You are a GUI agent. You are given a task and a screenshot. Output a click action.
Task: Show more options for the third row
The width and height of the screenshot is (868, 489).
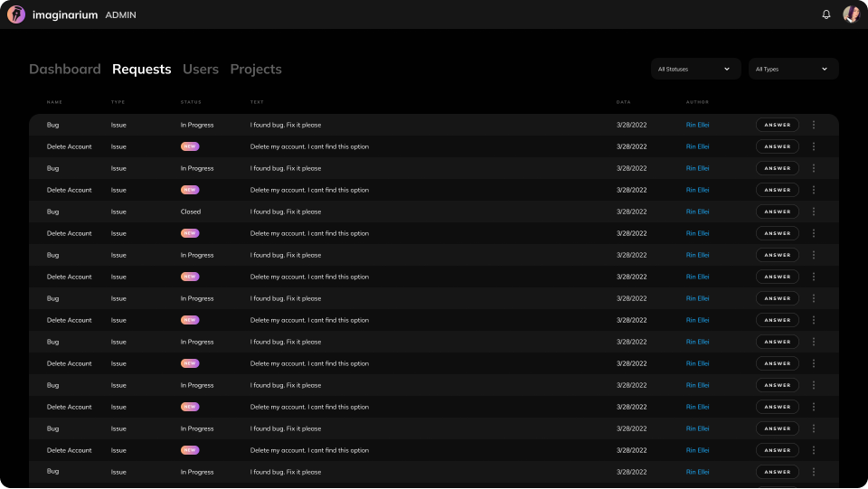coord(814,168)
